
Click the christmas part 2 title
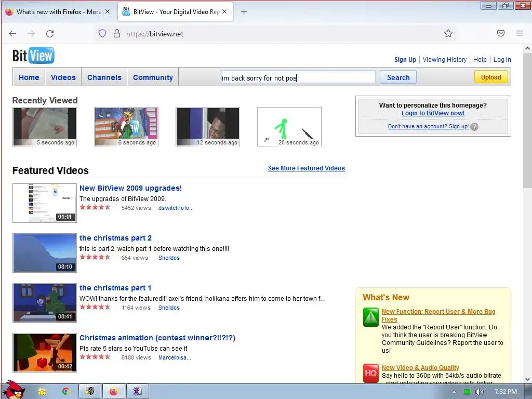point(115,238)
